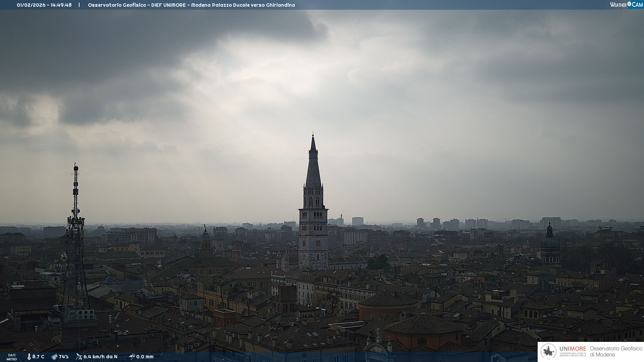644x362 pixels.
Task: Click the UNIMORE university seal emblem
Action: click(548, 352)
